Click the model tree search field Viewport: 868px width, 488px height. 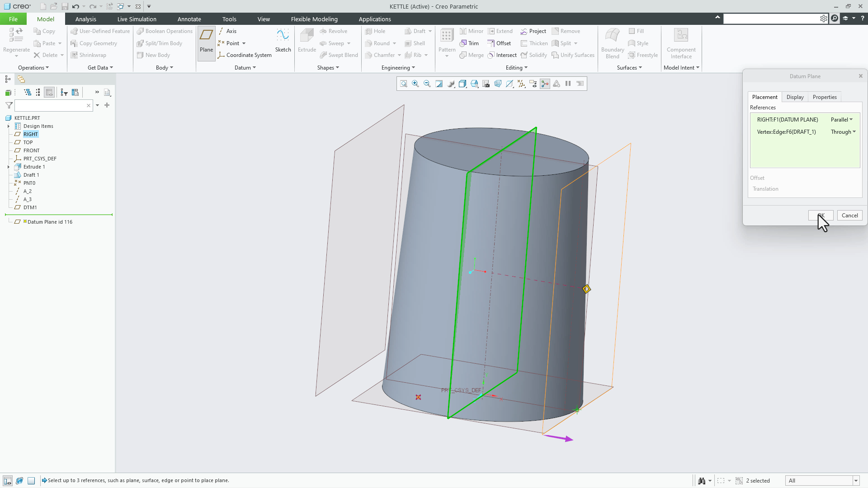[x=53, y=105]
